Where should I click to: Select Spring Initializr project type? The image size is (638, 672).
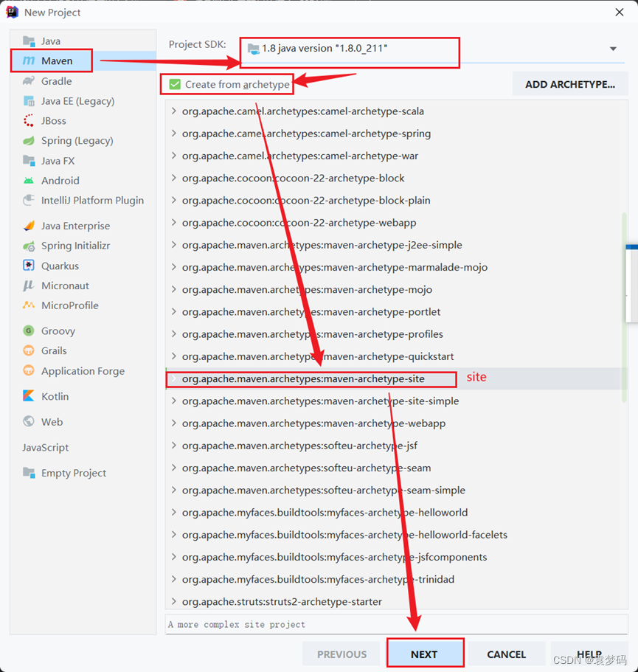(x=83, y=246)
